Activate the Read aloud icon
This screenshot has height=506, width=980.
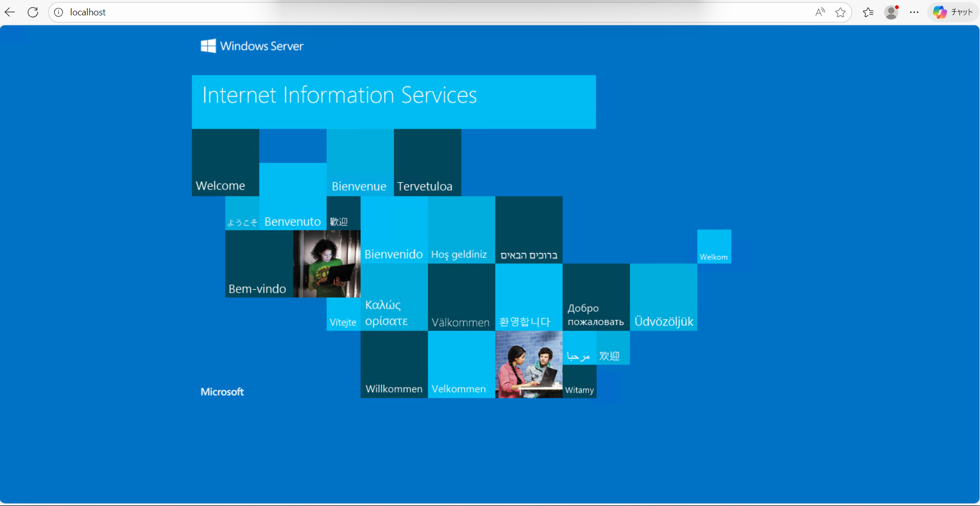820,12
